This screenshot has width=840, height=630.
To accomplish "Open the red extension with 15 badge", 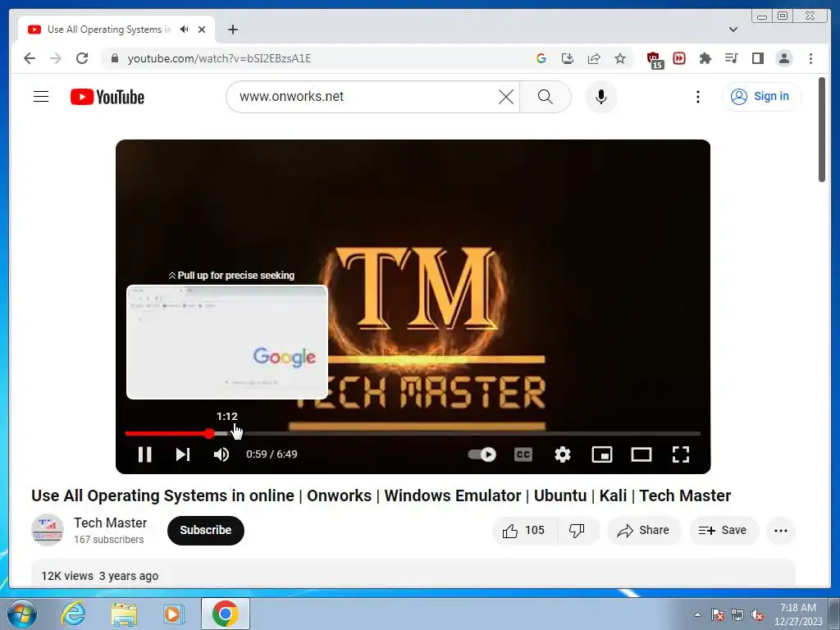I will tap(654, 60).
